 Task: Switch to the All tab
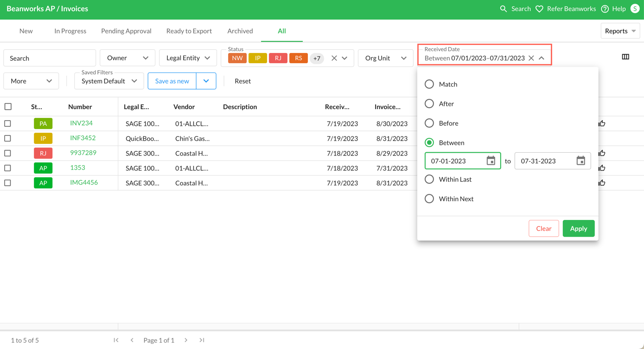point(282,31)
